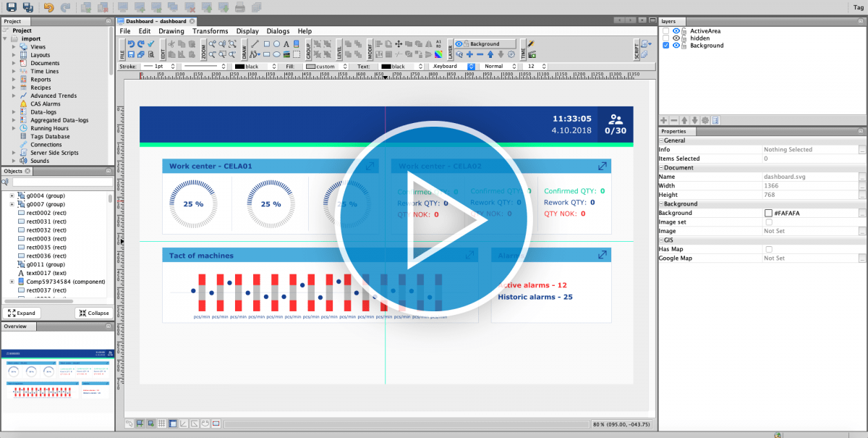Open the Display menu

tap(247, 31)
